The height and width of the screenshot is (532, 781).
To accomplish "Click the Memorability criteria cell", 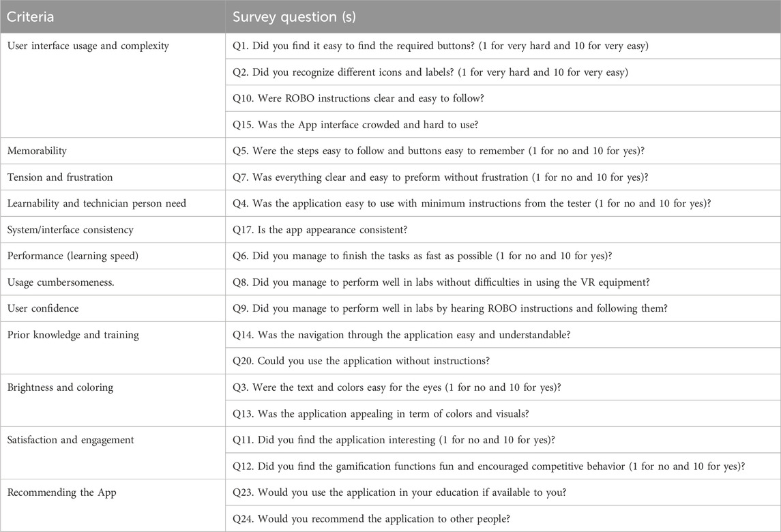I will click(113, 151).
